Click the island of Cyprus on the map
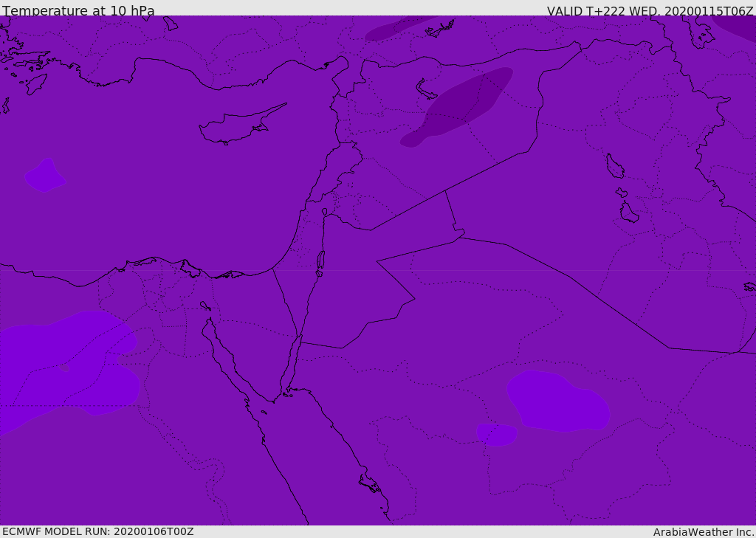This screenshot has width=756, height=538. [x=236, y=128]
